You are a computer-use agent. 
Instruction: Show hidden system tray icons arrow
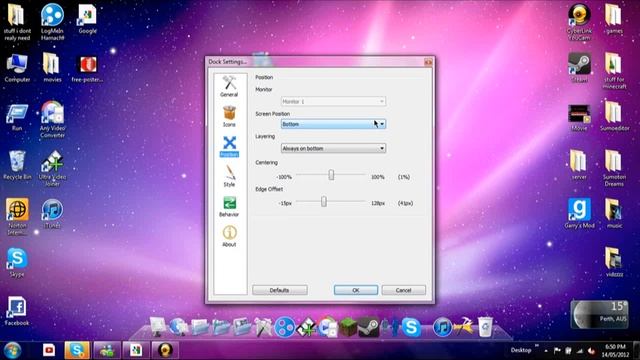pos(546,351)
